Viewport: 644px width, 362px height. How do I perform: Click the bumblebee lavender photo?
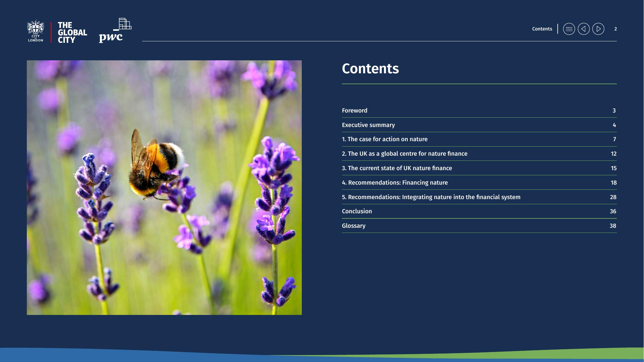[164, 187]
